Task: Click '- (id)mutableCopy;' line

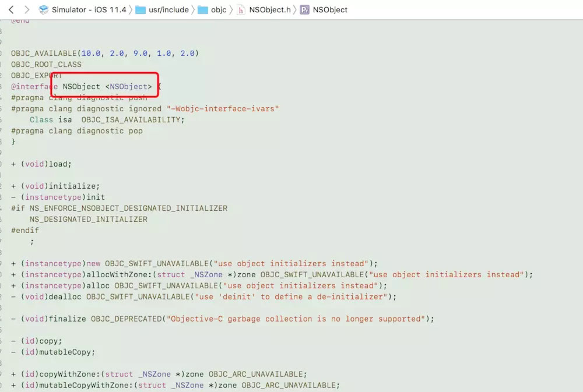Action: pyautogui.click(x=53, y=352)
